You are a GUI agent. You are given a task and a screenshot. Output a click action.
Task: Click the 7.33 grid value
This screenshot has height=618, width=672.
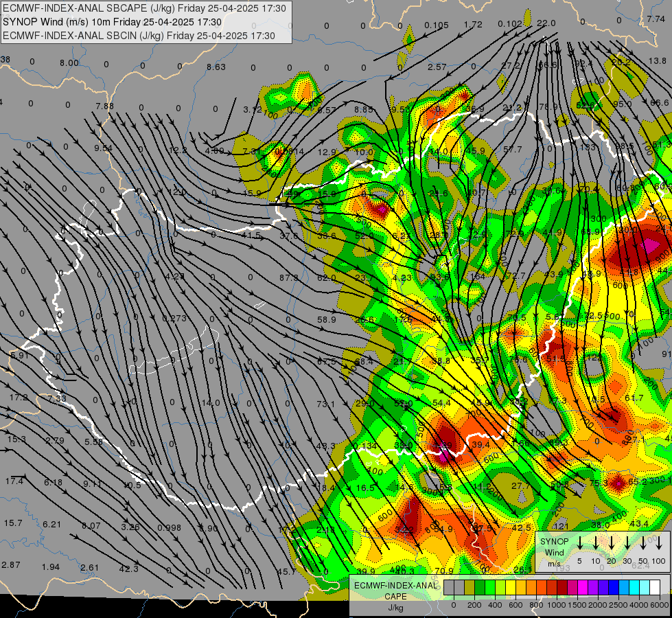point(56,398)
